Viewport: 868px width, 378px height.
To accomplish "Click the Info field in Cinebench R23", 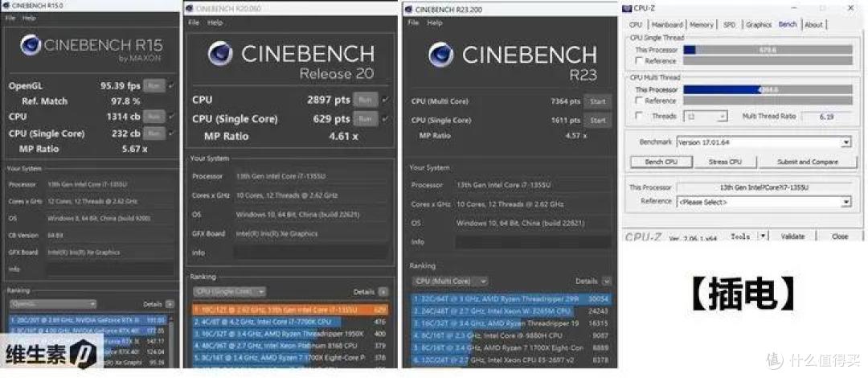I will click(533, 242).
